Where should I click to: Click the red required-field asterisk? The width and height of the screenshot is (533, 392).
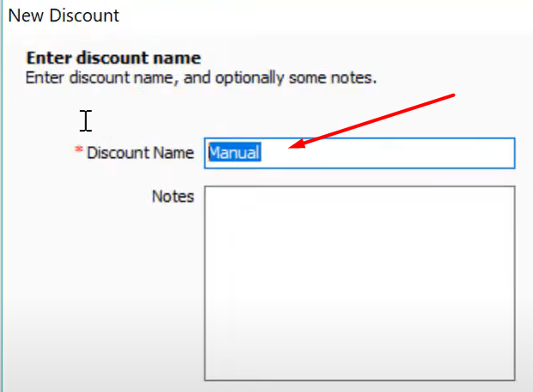click(x=78, y=150)
